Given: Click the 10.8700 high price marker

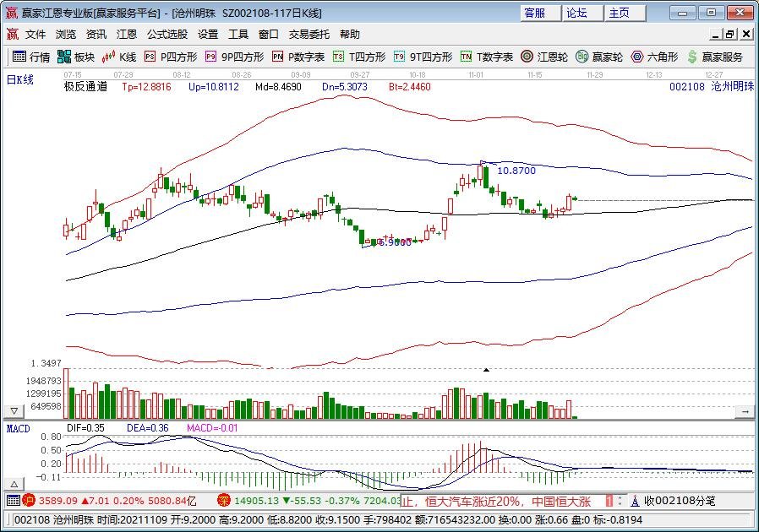Looking at the screenshot, I should tap(516, 171).
